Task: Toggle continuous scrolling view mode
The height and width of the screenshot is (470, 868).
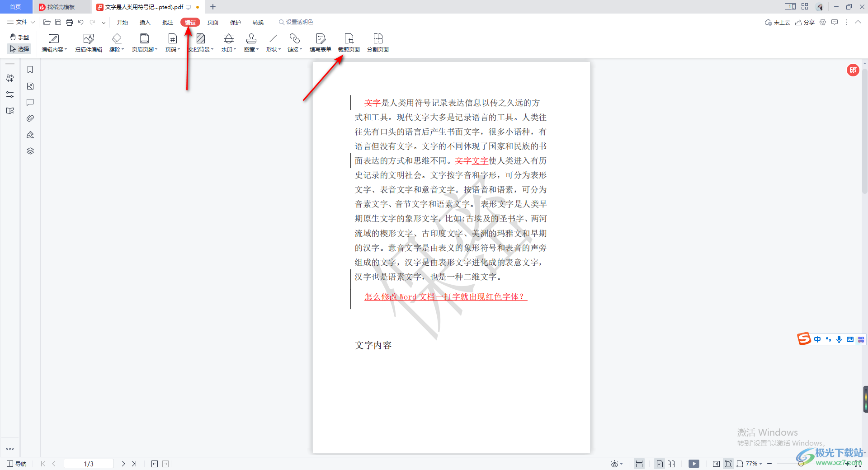Action: (x=639, y=464)
